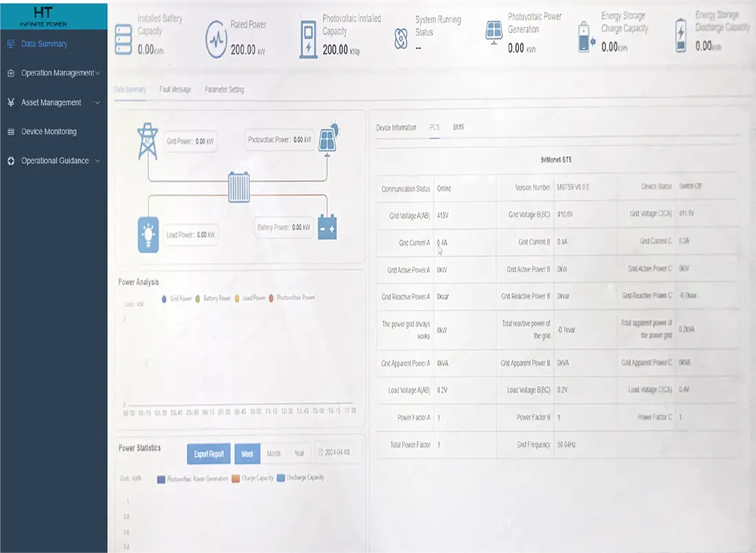Expand Asset Management sidebar menu
Screen dimensions: 756x553
(54, 102)
